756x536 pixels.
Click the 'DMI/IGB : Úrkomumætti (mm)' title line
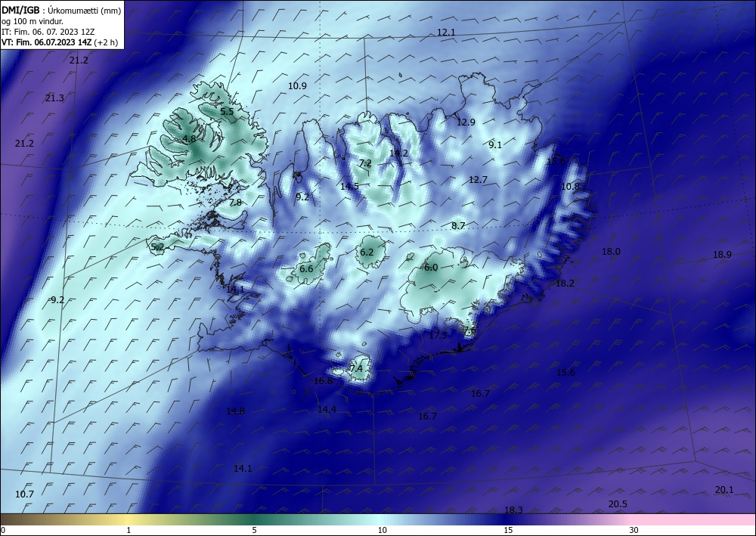click(61, 10)
